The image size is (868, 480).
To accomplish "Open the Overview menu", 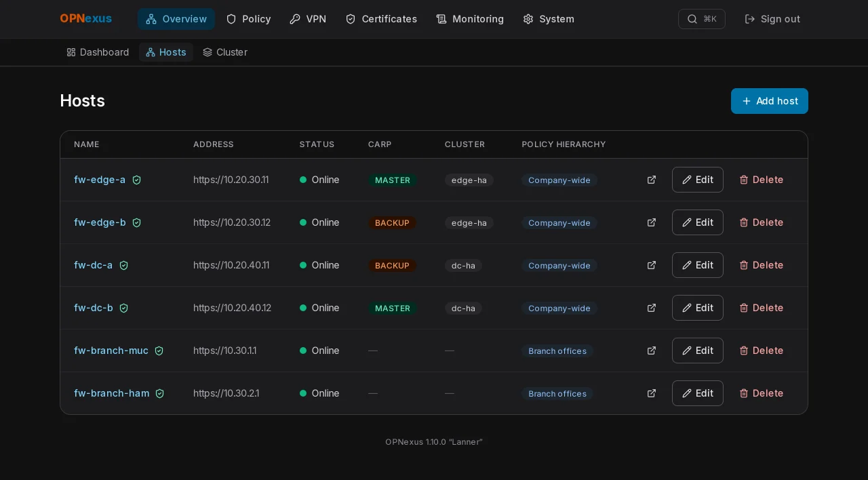I will tap(176, 19).
